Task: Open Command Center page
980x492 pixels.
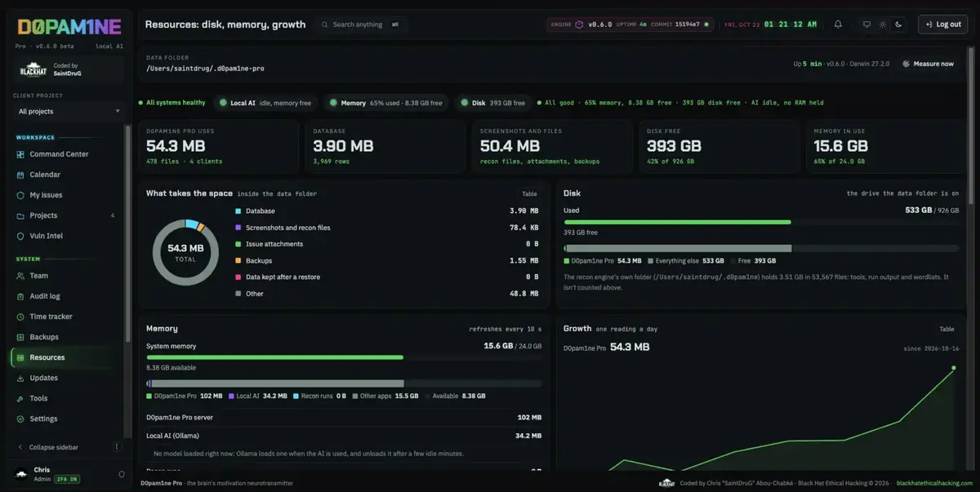Action: [59, 154]
